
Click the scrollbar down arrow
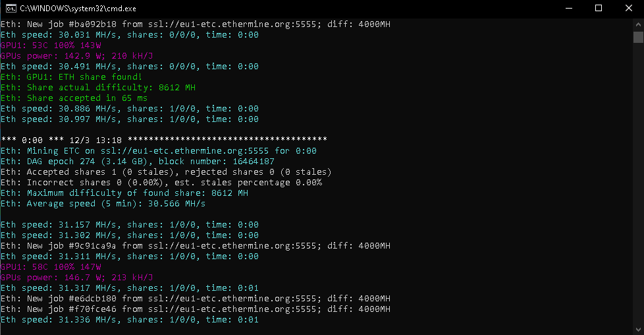click(x=638, y=329)
